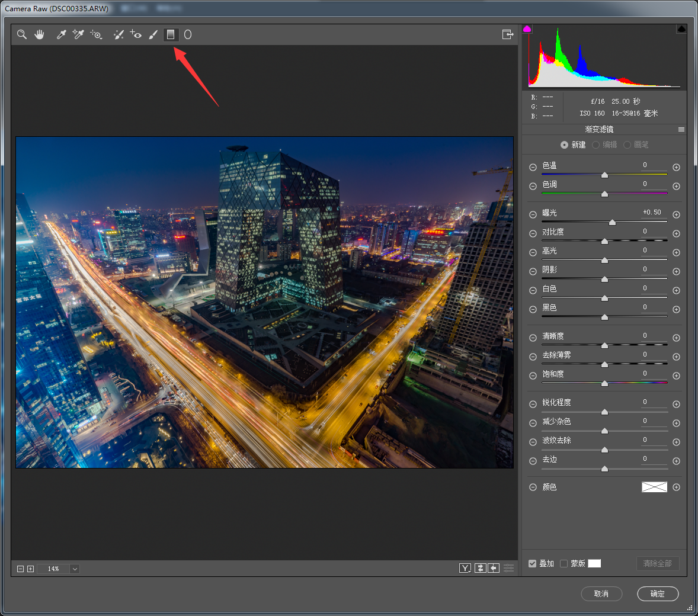Select the Spot Removal tool
The image size is (698, 616).
tap(119, 34)
